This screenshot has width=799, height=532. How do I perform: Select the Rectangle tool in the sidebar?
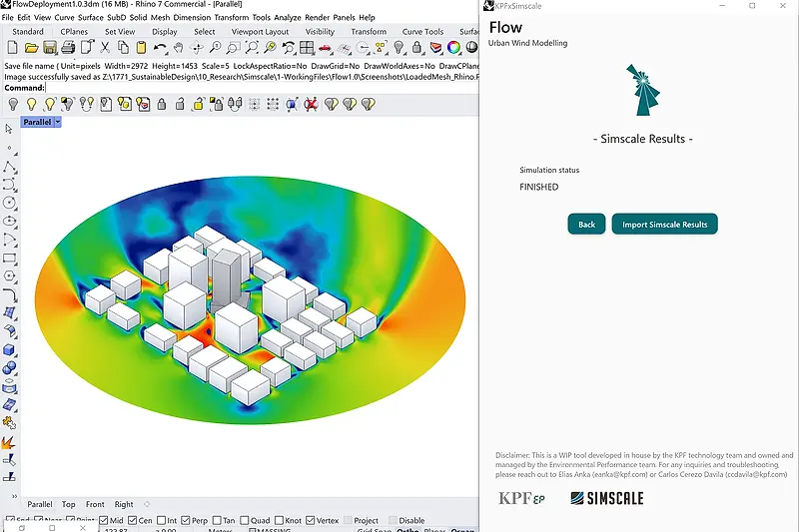pyautogui.click(x=9, y=258)
